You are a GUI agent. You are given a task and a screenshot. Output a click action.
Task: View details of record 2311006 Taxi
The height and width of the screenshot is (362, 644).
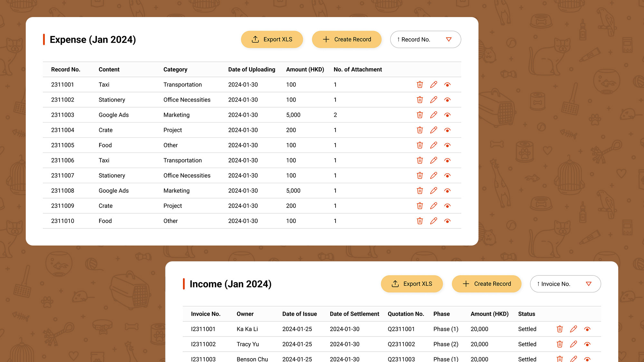click(x=447, y=160)
